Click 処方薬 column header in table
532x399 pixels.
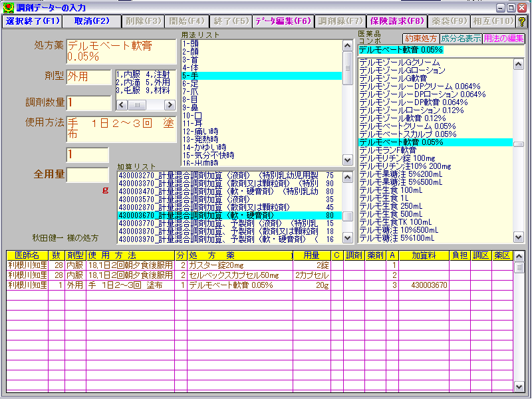pyautogui.click(x=239, y=255)
